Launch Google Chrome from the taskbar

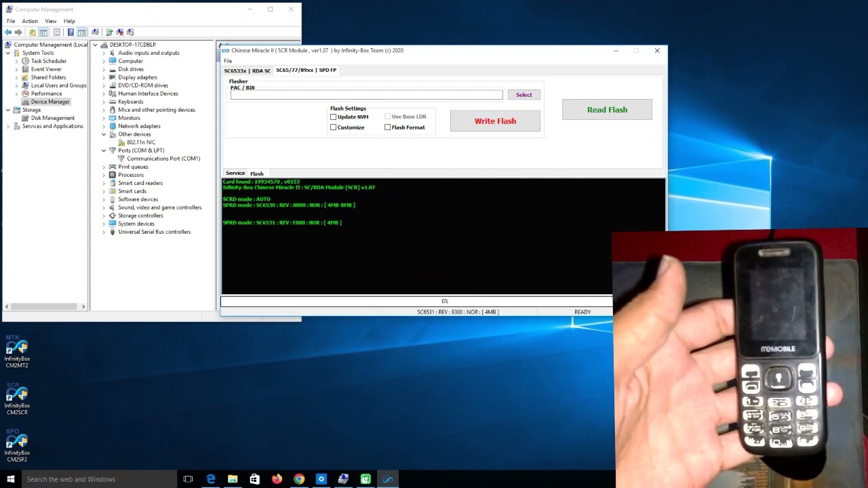click(299, 479)
